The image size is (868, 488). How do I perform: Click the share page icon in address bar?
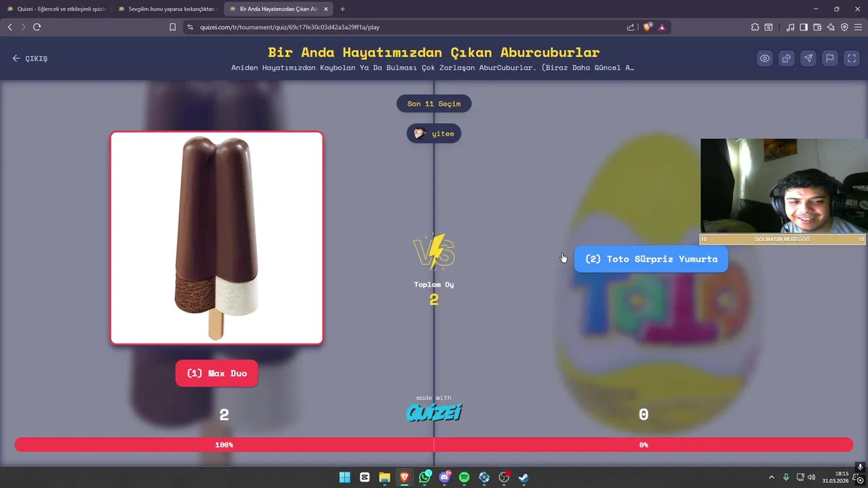tap(631, 27)
